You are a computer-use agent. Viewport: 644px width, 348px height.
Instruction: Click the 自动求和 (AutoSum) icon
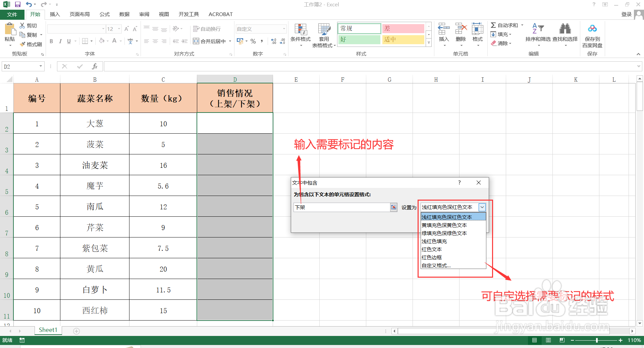tap(493, 25)
